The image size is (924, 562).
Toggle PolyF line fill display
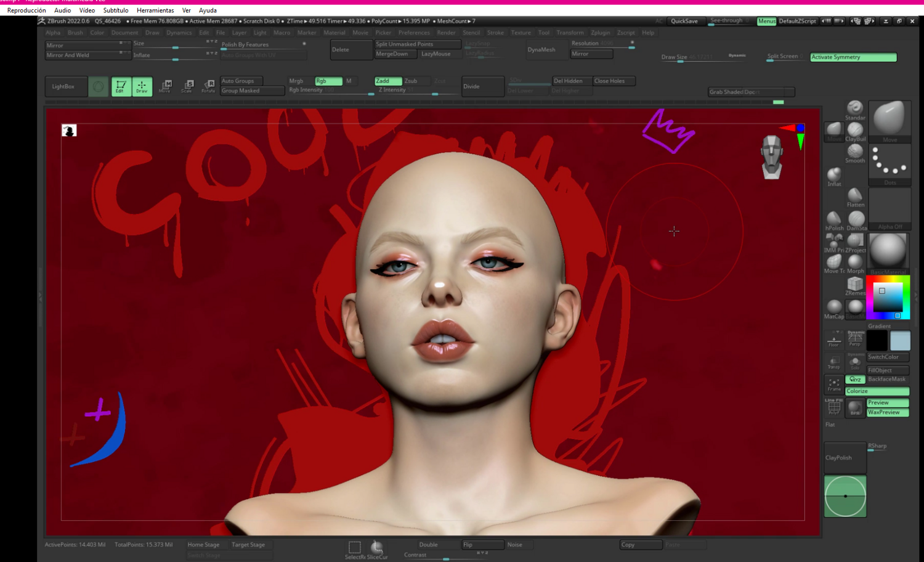[834, 407]
